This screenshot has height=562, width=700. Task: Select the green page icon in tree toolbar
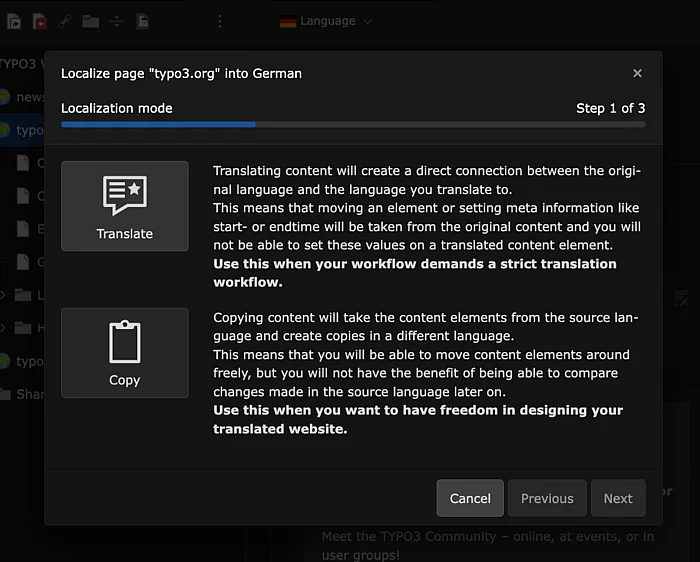pyautogui.click(x=142, y=21)
